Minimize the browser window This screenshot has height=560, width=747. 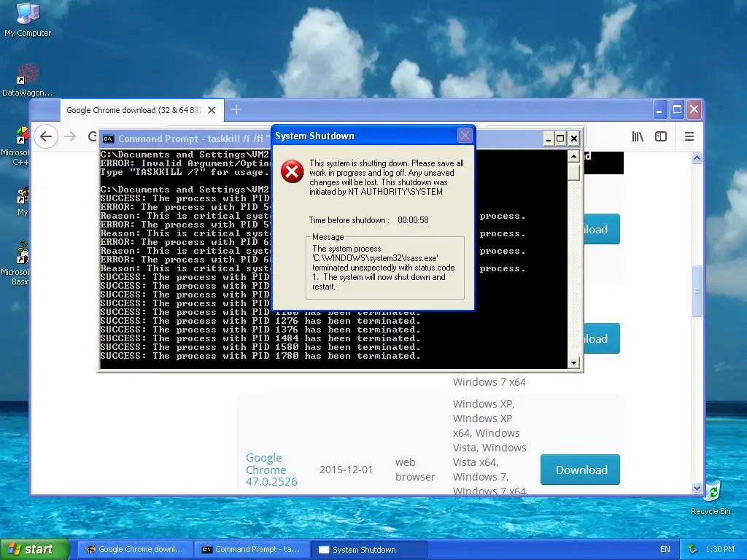point(659,110)
